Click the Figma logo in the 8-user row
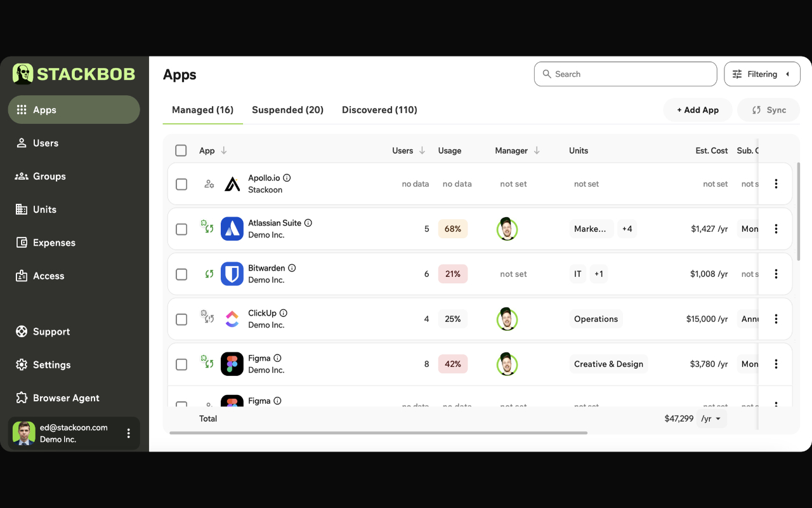This screenshot has height=508, width=812. pyautogui.click(x=232, y=364)
